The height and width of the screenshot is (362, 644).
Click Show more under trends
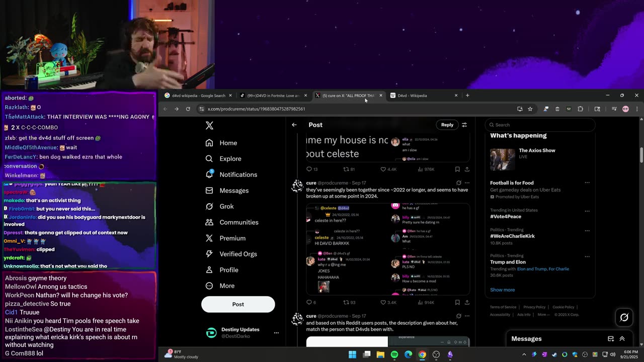point(502,290)
